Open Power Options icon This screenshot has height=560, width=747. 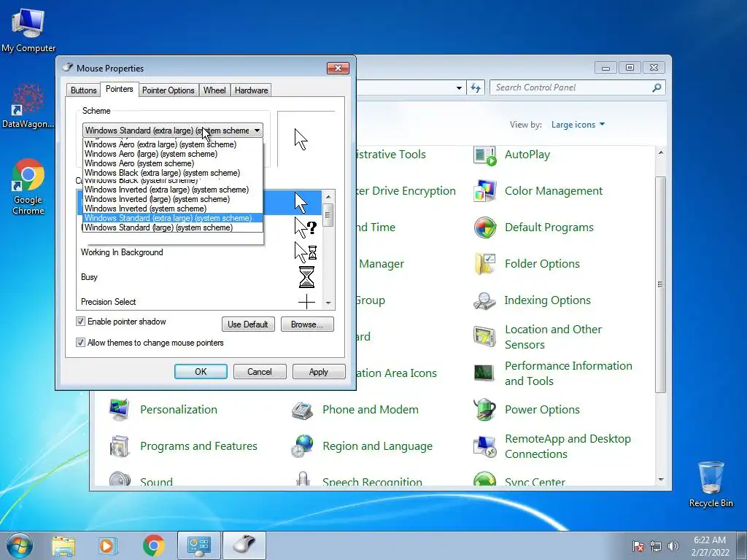click(485, 410)
